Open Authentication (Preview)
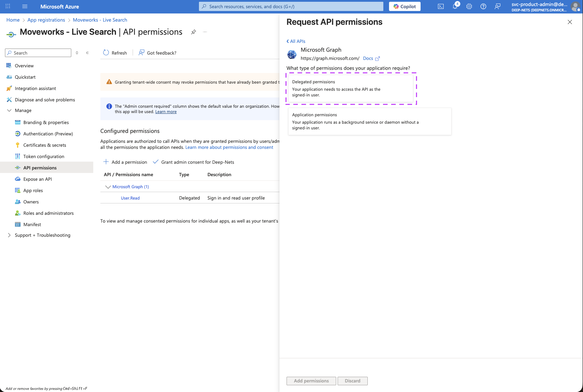Viewport: 583px width, 392px height. (48, 134)
